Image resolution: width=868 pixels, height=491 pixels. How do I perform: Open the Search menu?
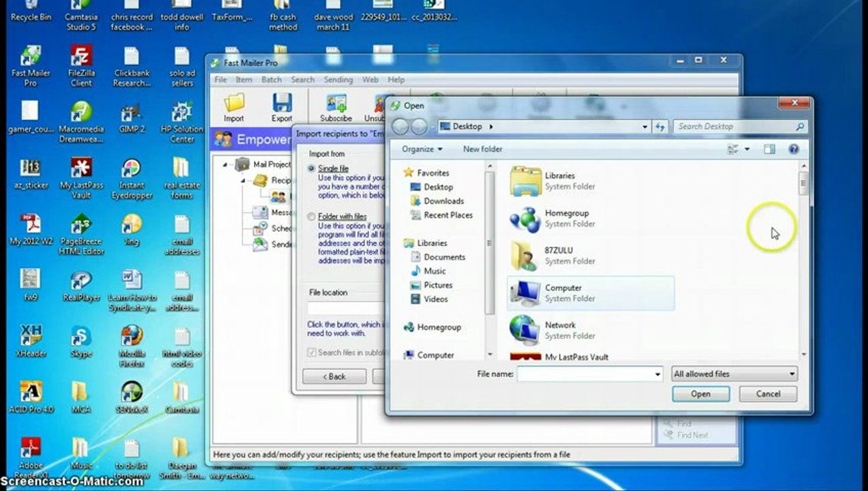(303, 80)
